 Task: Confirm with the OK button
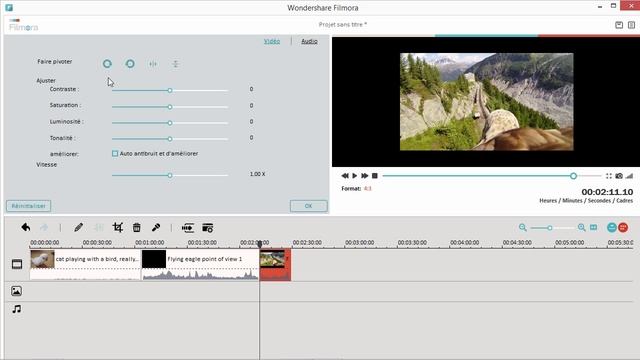click(309, 206)
